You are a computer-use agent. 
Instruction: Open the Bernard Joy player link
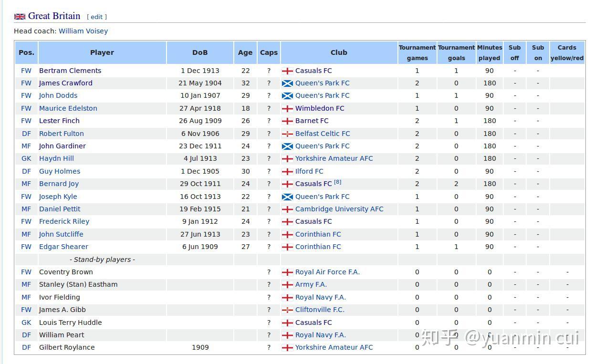[x=59, y=184]
